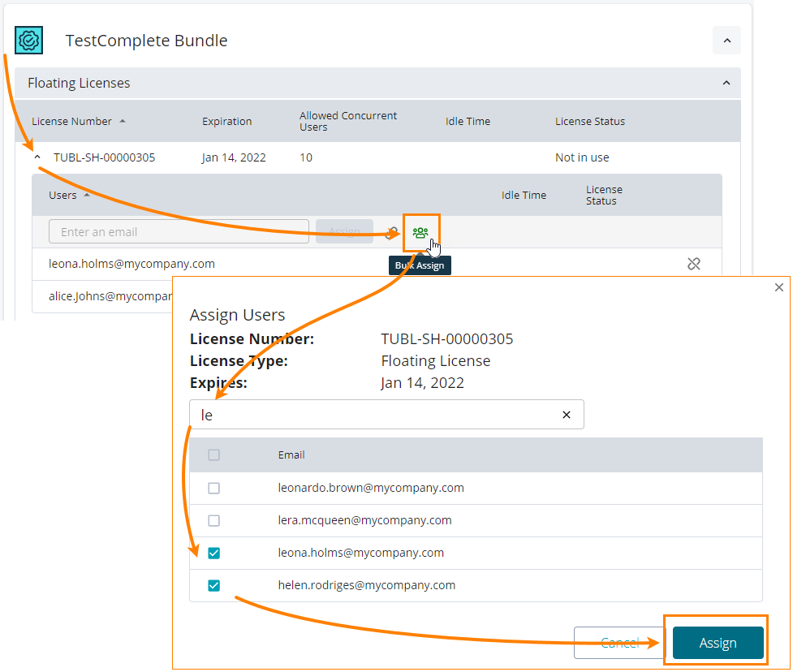Clear the search field with X icon
The image size is (793, 672).
(567, 415)
